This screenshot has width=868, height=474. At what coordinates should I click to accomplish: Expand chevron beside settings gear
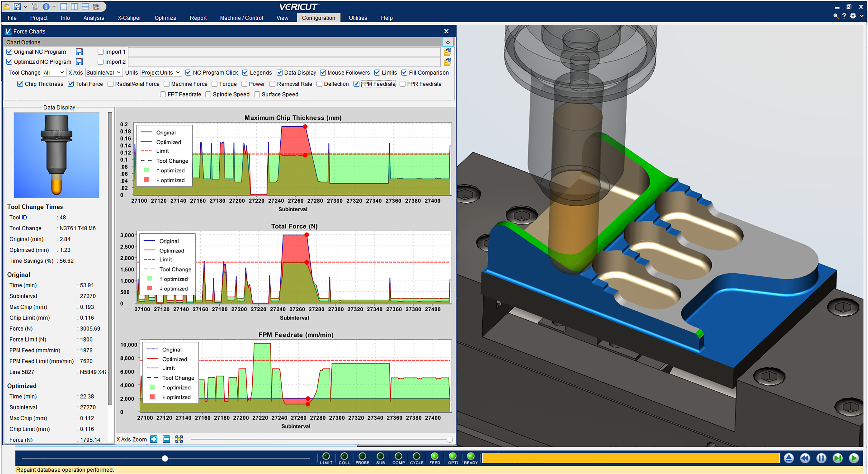coord(861,16)
